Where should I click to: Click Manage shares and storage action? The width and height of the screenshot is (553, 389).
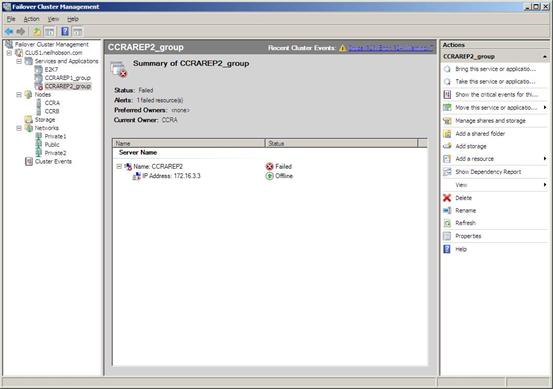coord(490,121)
